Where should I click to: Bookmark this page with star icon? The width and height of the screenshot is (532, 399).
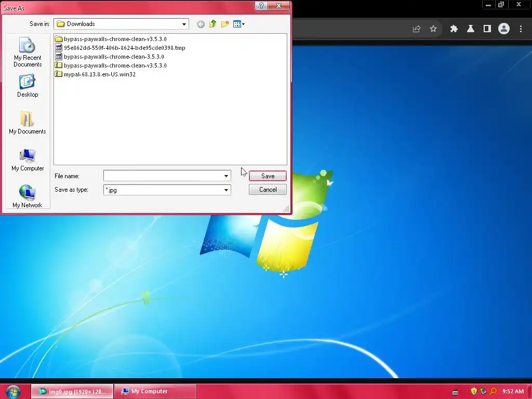click(433, 29)
